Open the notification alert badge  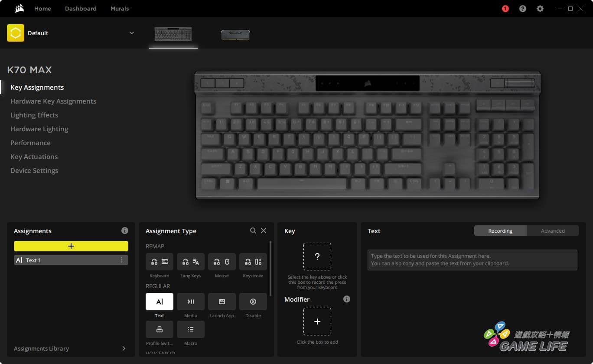[505, 9]
